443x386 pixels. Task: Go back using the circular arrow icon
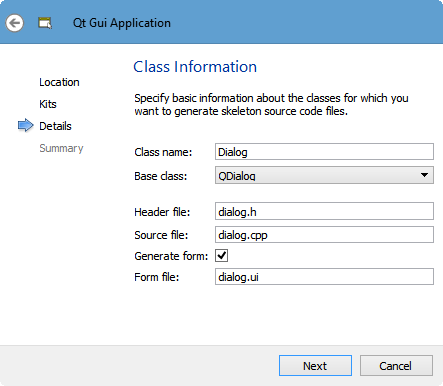point(14,23)
